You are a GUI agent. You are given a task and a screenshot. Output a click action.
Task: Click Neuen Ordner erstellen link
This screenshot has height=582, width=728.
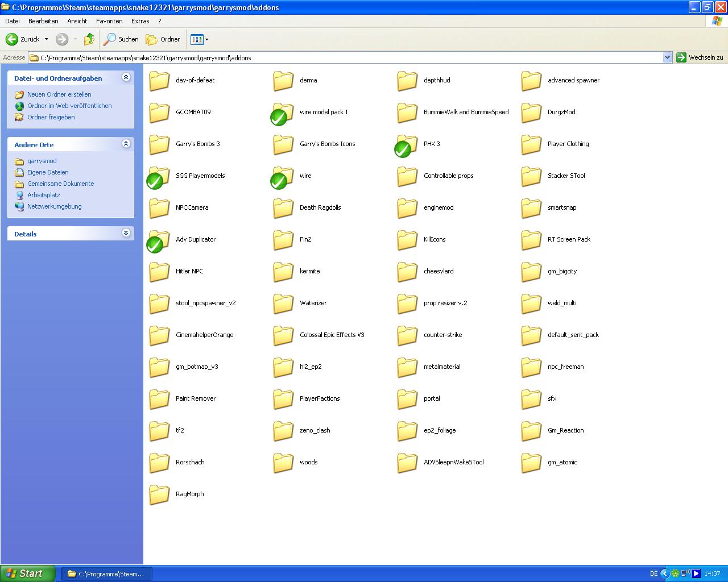59,94
